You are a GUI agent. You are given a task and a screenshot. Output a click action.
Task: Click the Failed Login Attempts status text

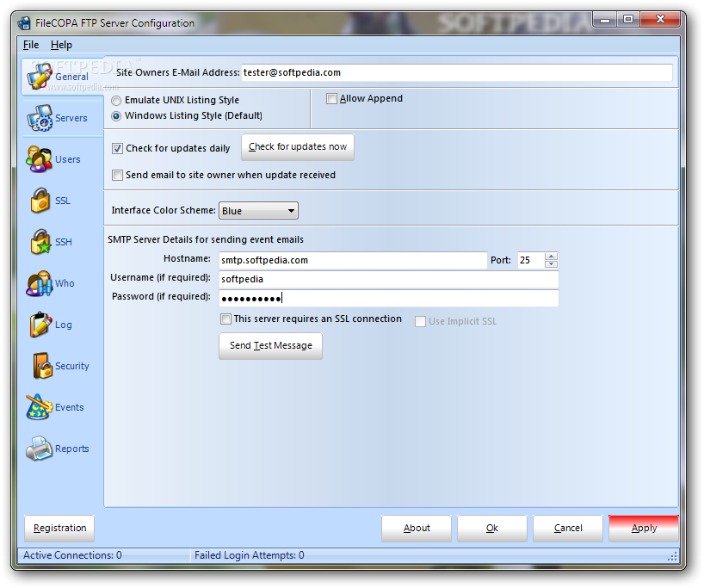[x=250, y=555]
